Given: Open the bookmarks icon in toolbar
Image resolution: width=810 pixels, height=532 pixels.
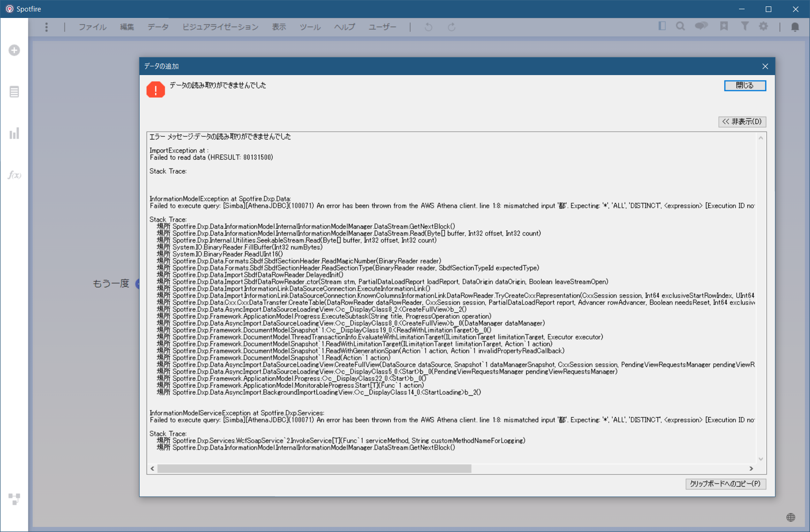Looking at the screenshot, I should 724,26.
